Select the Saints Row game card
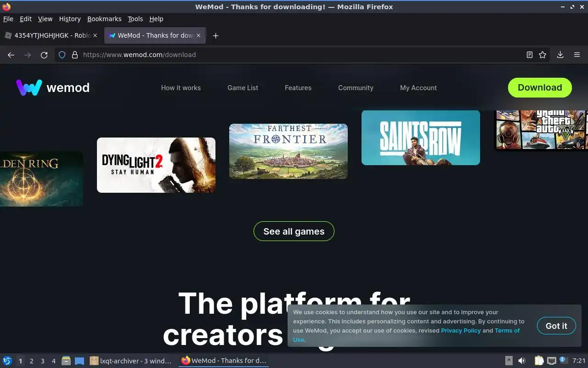Screen dimensions: 588x368 coord(421,138)
